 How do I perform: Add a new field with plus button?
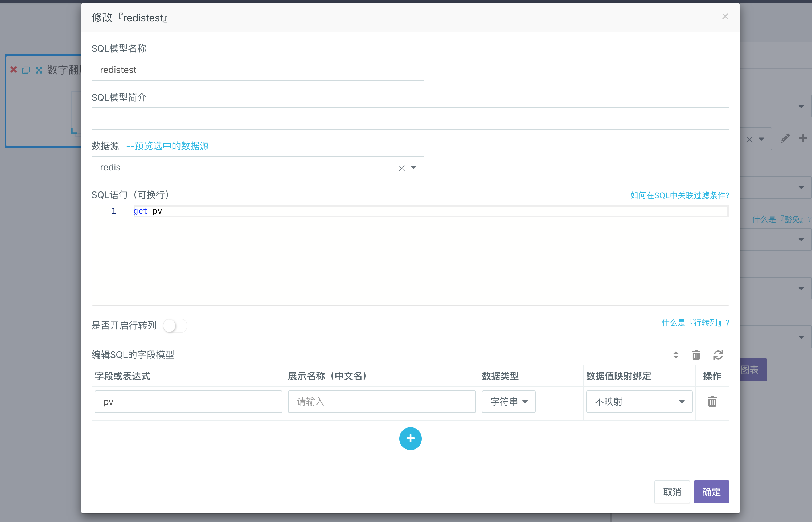click(x=410, y=438)
